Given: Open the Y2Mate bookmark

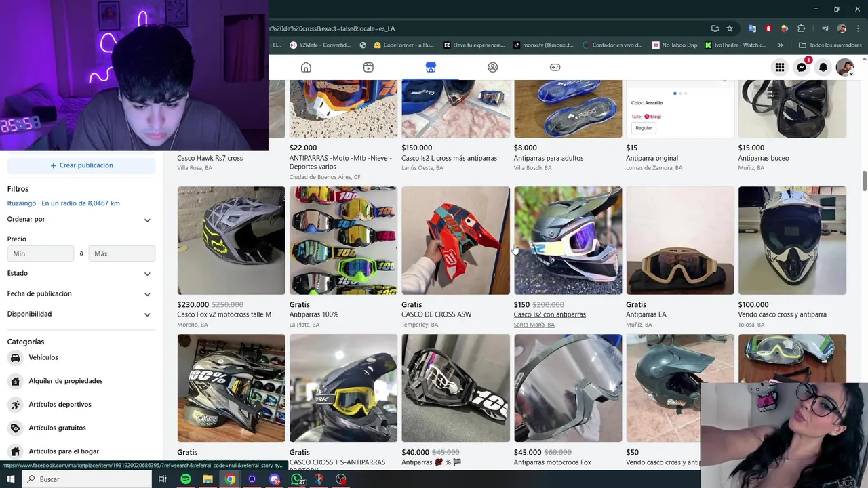Looking at the screenshot, I should click(x=320, y=45).
